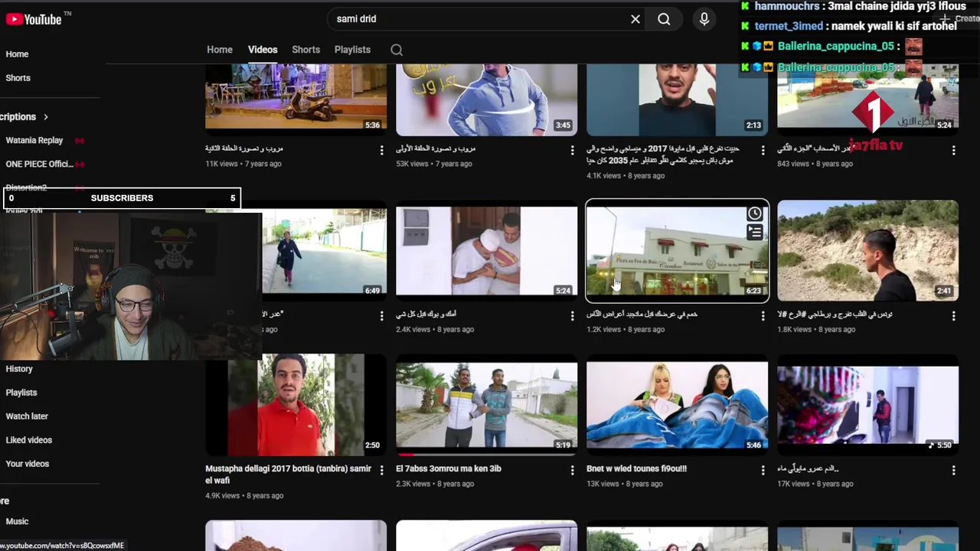The width and height of the screenshot is (980, 551).
Task: Click SUBSCRIBERS overlay bar
Action: pyautogui.click(x=122, y=198)
